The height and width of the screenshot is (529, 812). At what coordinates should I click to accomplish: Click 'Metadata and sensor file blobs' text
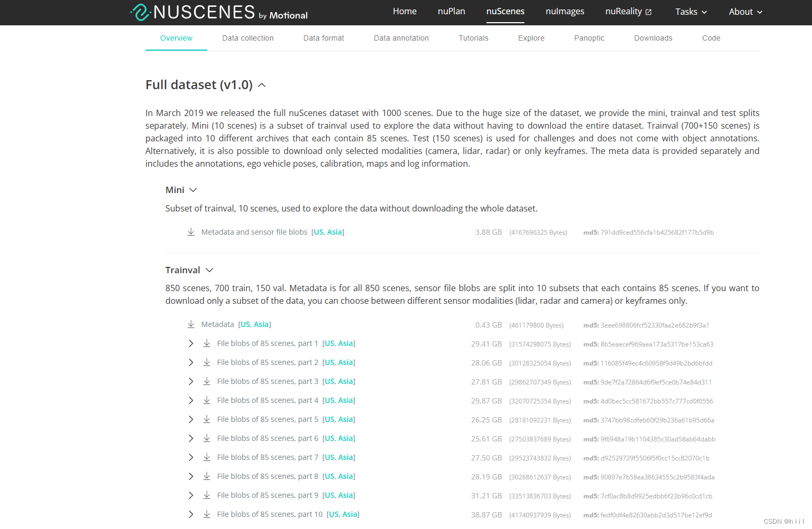click(254, 232)
